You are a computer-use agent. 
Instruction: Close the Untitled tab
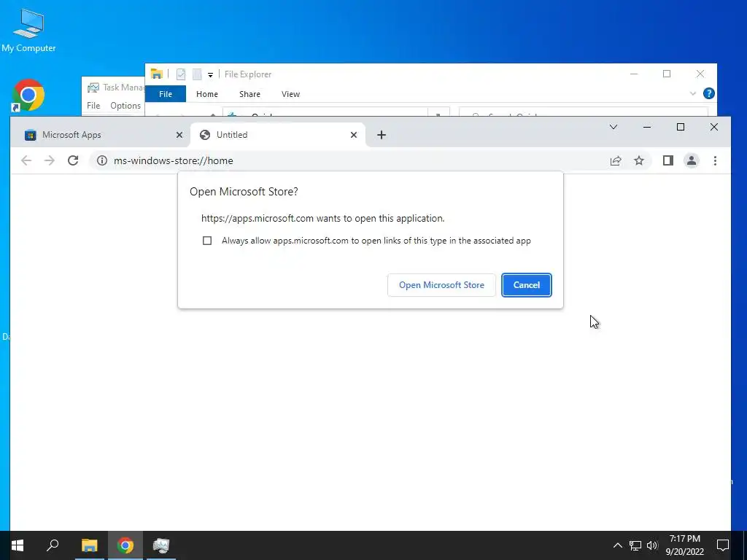point(354,135)
